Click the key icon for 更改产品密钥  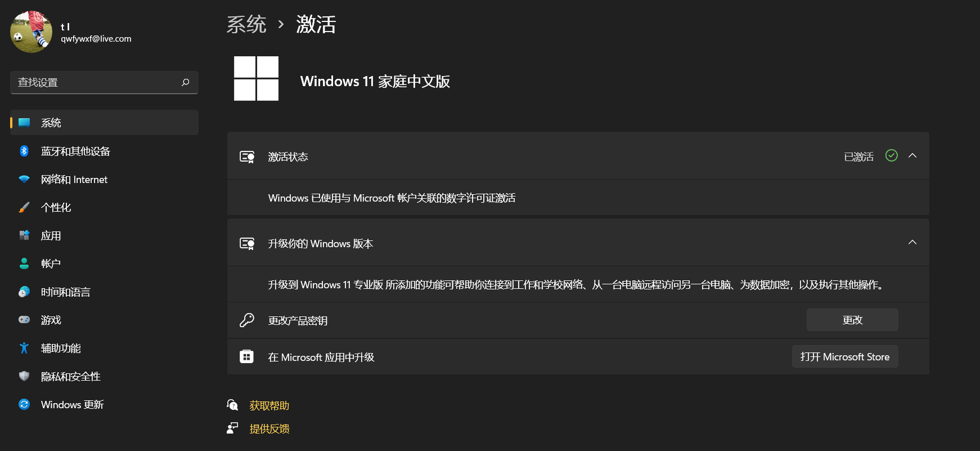(x=247, y=320)
